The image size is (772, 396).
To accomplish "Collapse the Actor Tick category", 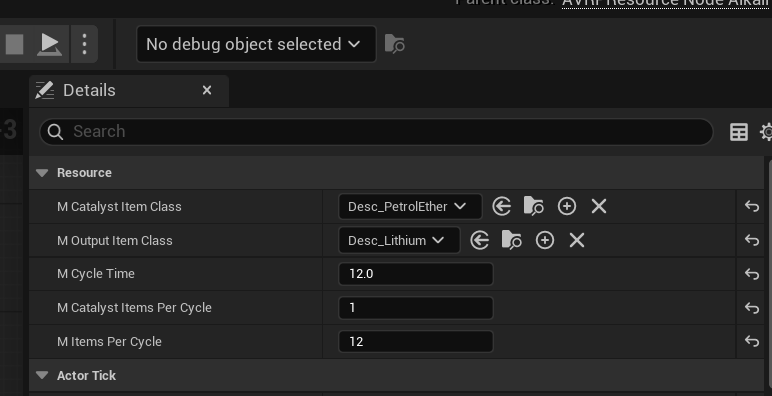I will tap(42, 375).
